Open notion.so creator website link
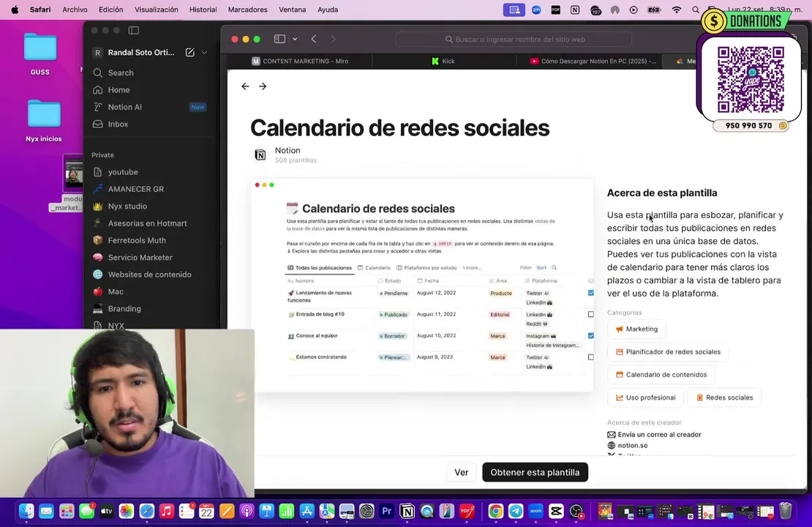This screenshot has width=812, height=527. click(x=627, y=446)
